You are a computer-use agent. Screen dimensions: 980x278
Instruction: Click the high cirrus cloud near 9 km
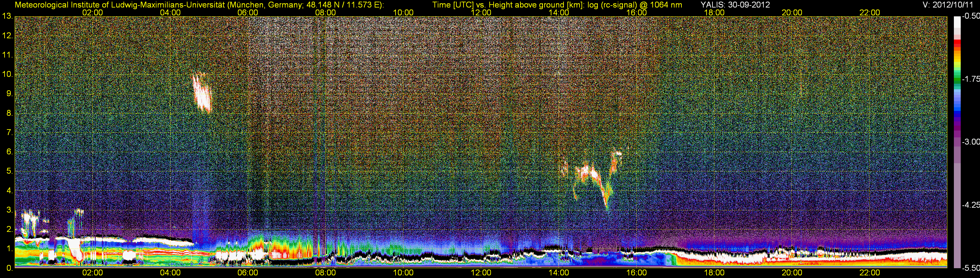(201, 93)
